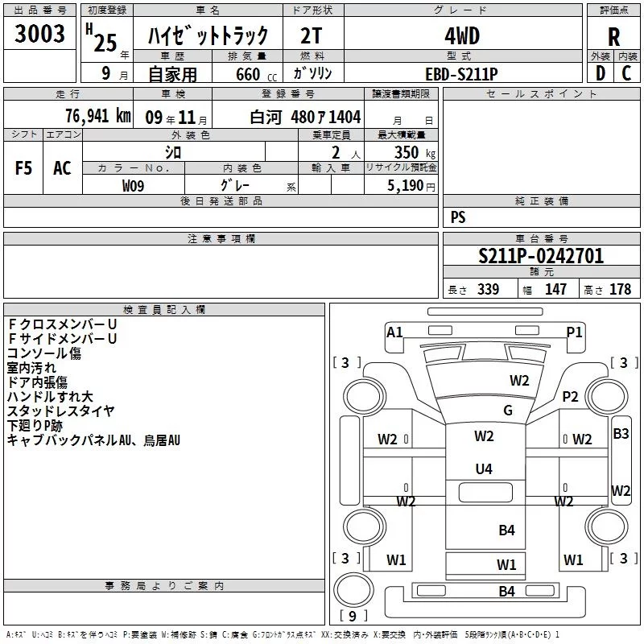The height and width of the screenshot is (644, 644).
Task: Click the U4 dent mark
Action: coord(484,469)
